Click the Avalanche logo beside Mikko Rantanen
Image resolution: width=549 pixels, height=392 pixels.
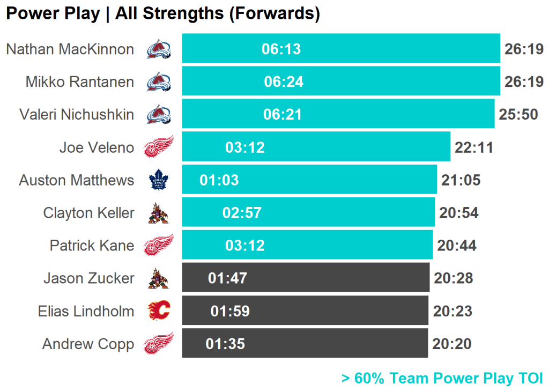159,82
